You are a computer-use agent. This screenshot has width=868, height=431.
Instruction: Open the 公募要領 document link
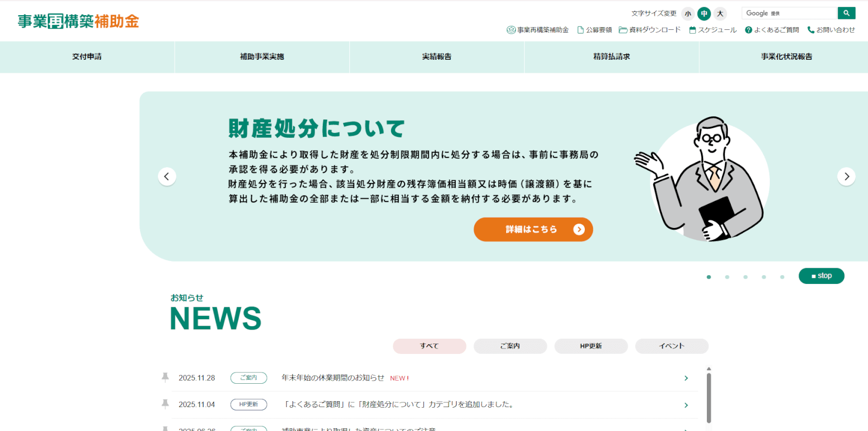(595, 30)
